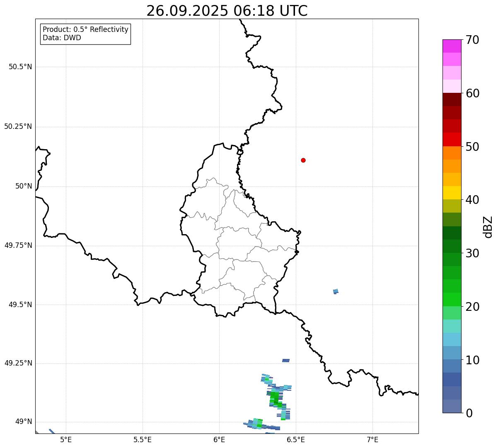498x448 pixels.
Task: Click the Data: DWD label
Action: [62, 38]
